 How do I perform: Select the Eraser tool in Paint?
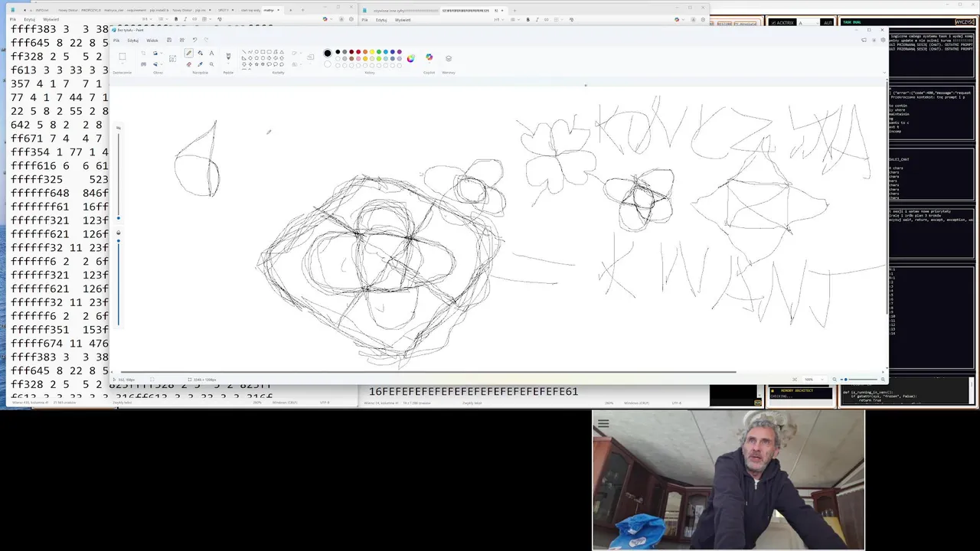(x=189, y=64)
